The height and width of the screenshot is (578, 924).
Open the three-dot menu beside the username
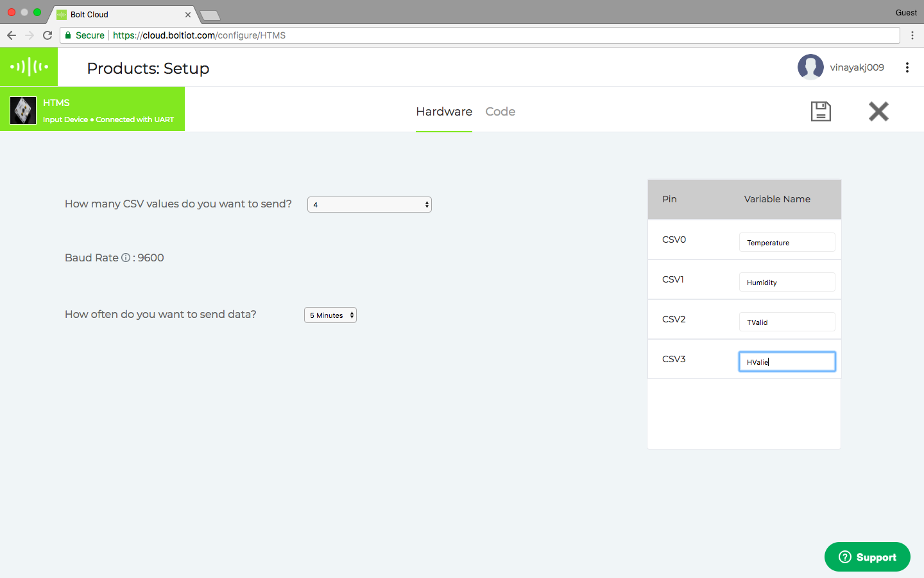pyautogui.click(x=907, y=67)
